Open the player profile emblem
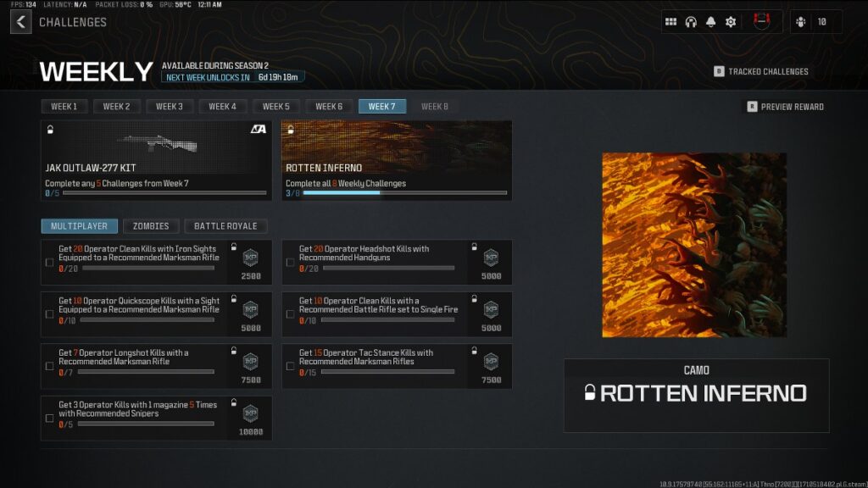The width and height of the screenshot is (868, 488). [x=761, y=22]
